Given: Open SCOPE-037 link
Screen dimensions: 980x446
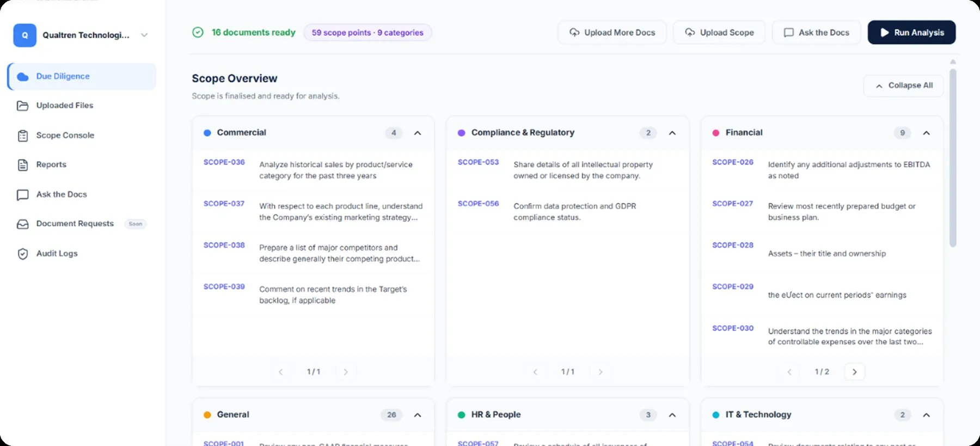Looking at the screenshot, I should tap(224, 204).
